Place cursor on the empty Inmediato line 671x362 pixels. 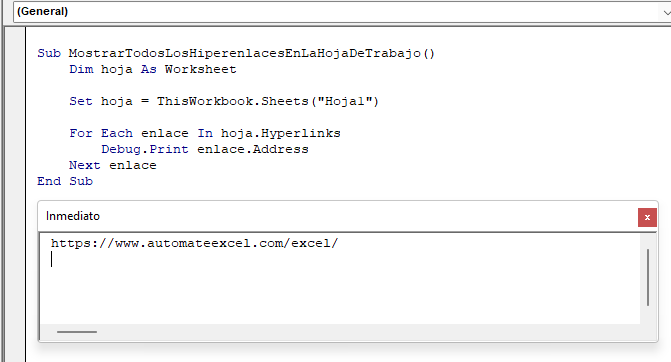point(214,259)
